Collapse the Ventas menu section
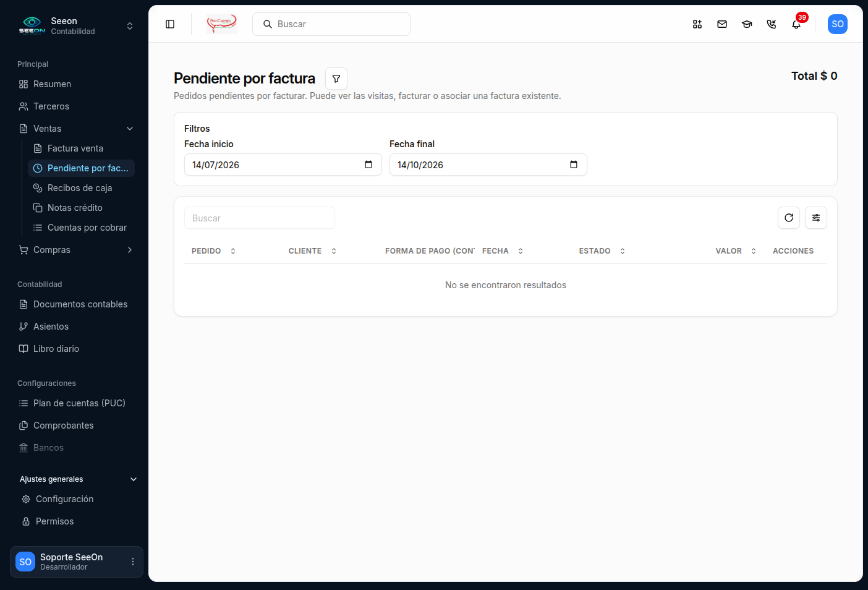 pos(77,129)
